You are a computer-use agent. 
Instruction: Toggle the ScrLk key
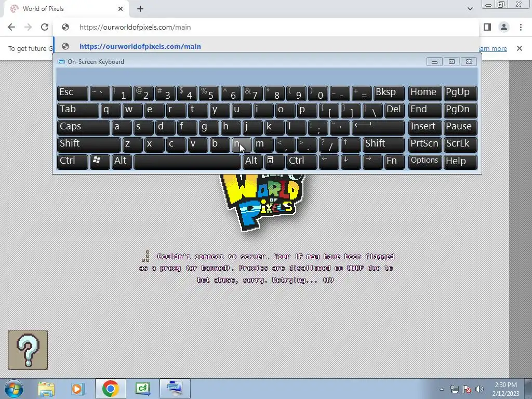tap(460, 144)
